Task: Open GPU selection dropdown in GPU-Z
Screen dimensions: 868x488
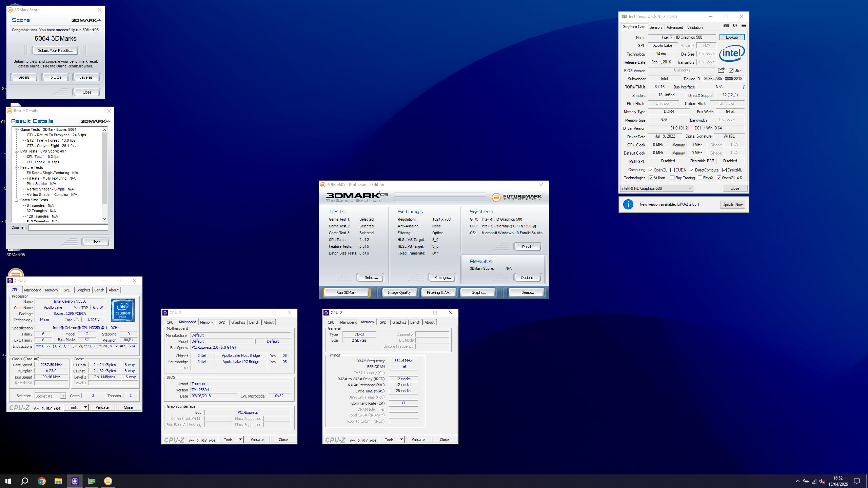Action: click(656, 188)
